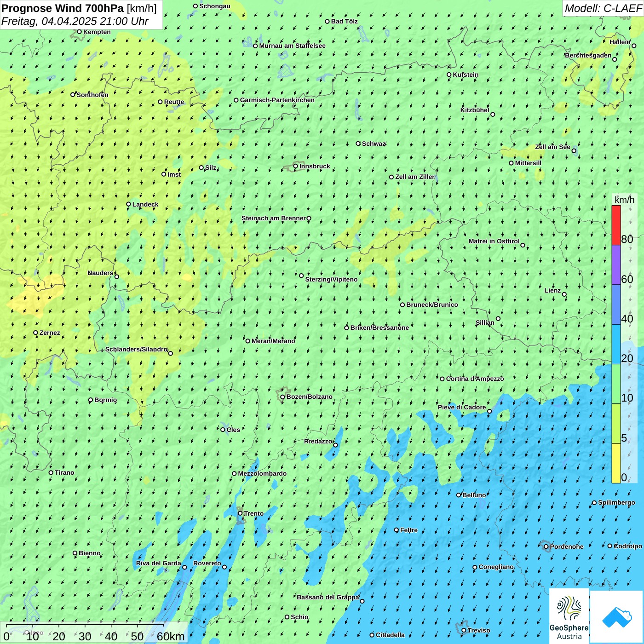Click the cyan 20 km/h legend band
Viewport: 644px width, 644px height.
(616, 345)
